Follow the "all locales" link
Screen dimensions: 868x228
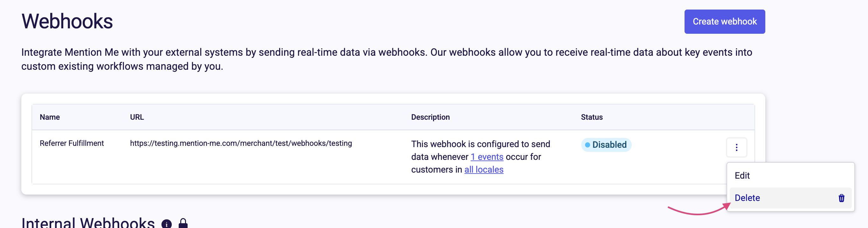click(484, 170)
